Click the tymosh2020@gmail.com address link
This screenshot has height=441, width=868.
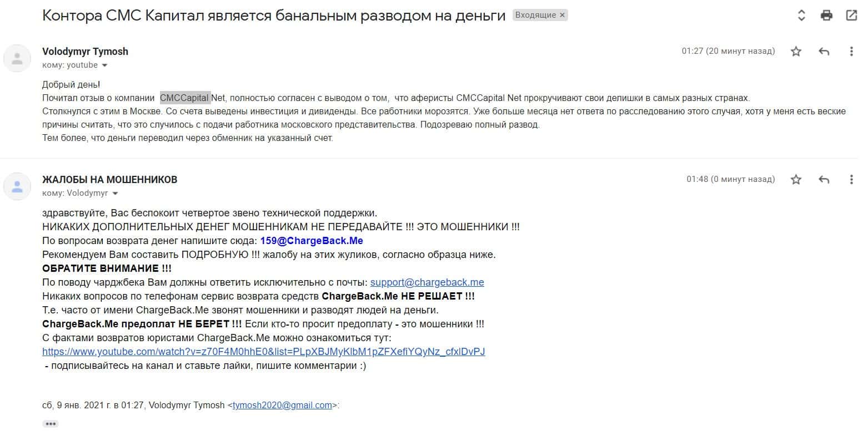point(282,405)
